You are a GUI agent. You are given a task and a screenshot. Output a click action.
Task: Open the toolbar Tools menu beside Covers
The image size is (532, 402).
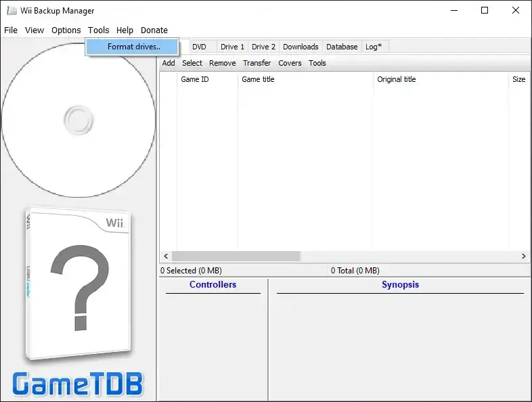317,63
